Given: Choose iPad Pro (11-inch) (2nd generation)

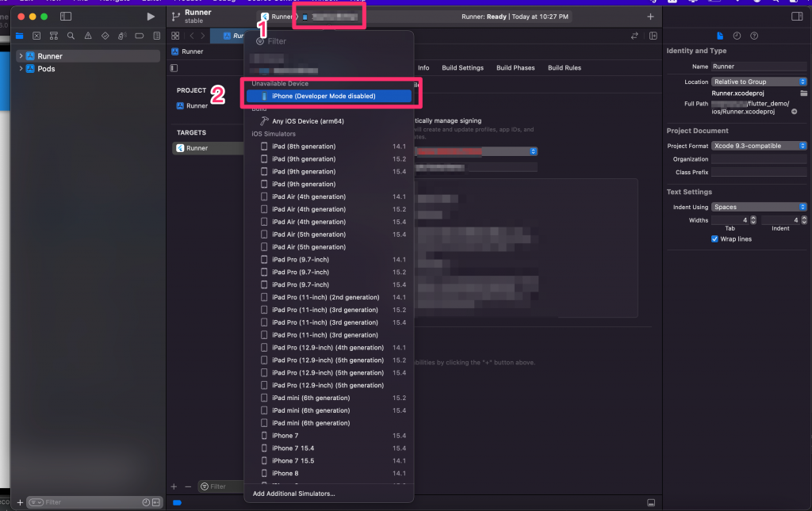Looking at the screenshot, I should pos(329,297).
